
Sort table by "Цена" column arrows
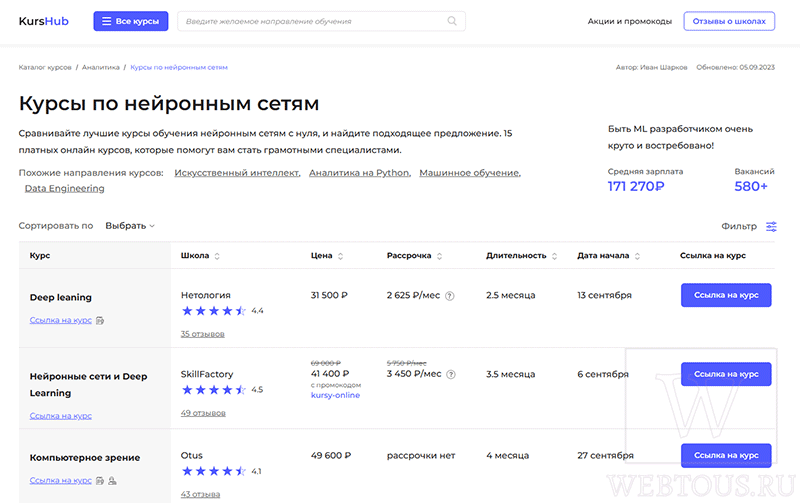(340, 256)
